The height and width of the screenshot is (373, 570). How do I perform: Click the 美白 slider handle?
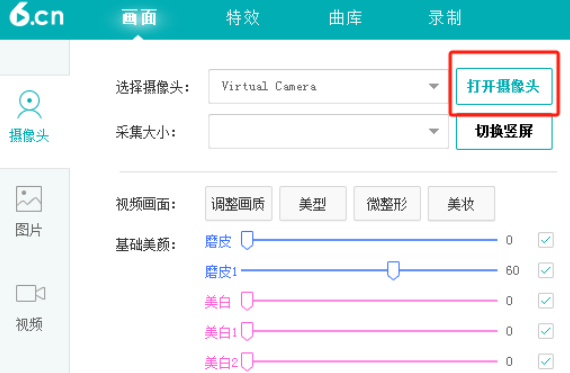click(247, 301)
